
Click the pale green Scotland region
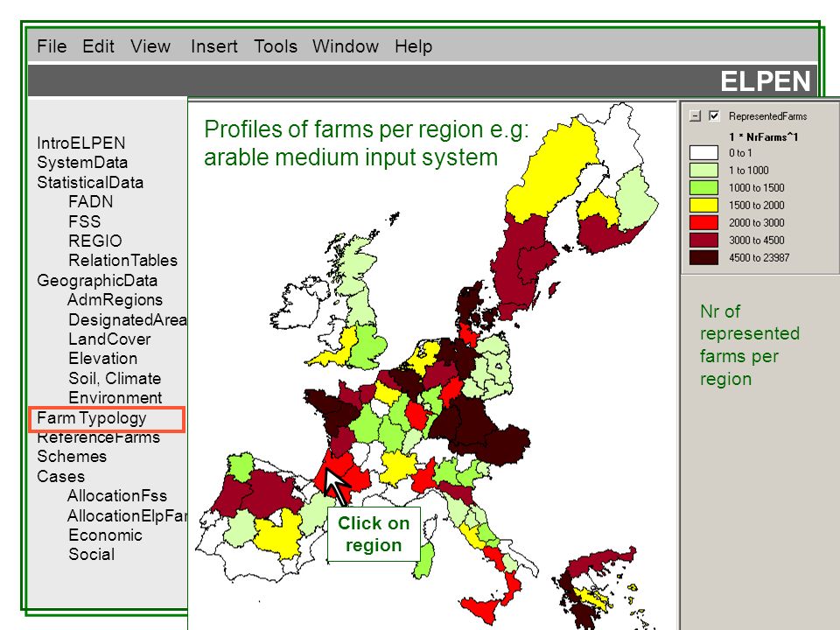[x=358, y=262]
